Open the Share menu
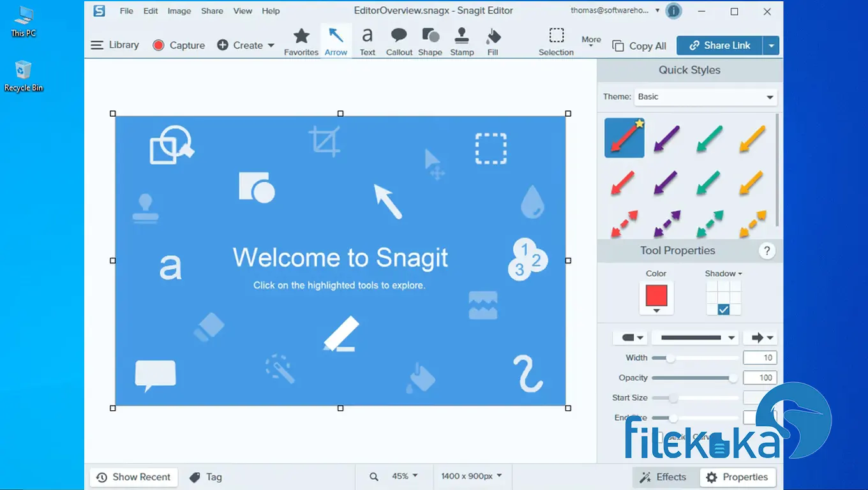The image size is (868, 490). 212,11
